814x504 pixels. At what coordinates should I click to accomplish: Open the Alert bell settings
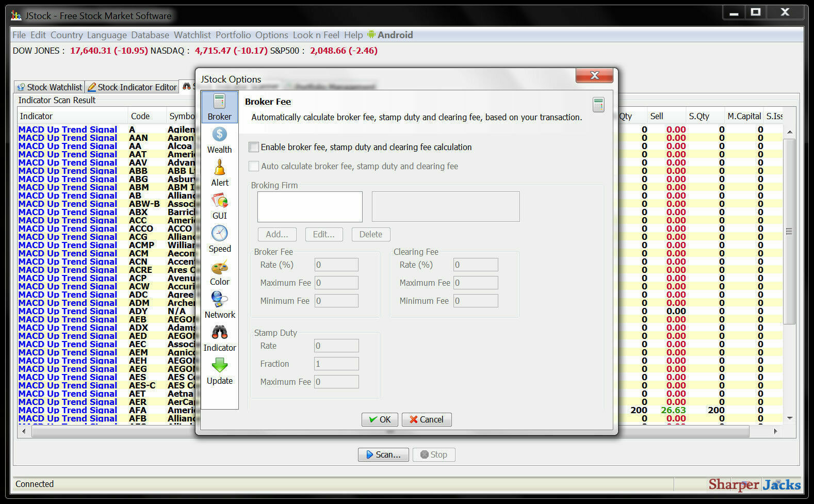(x=220, y=173)
